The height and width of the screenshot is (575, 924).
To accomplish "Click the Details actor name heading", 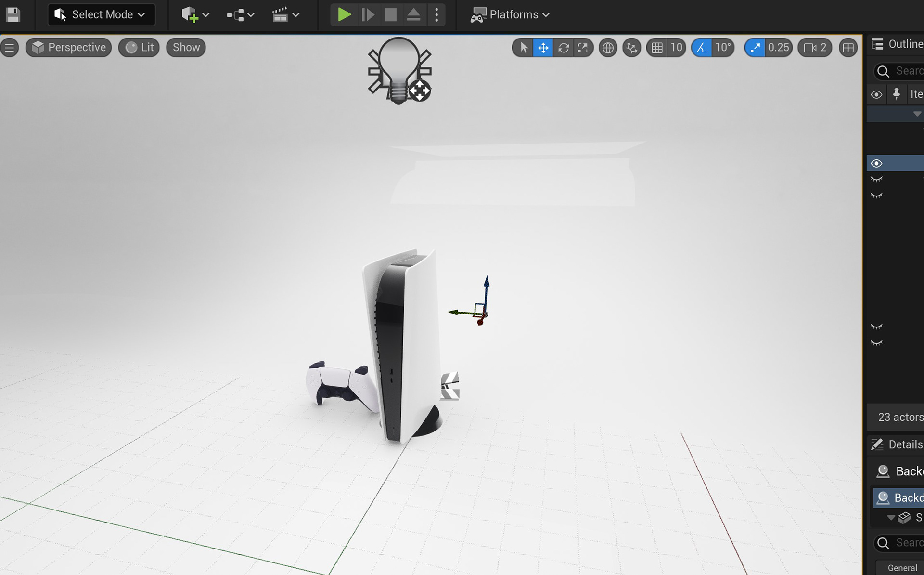I will pyautogui.click(x=909, y=471).
